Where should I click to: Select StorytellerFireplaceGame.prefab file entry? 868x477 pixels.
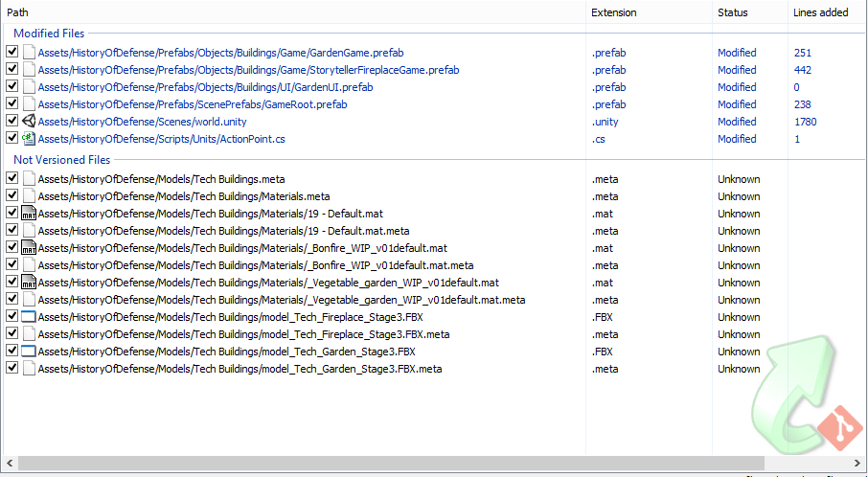(248, 70)
